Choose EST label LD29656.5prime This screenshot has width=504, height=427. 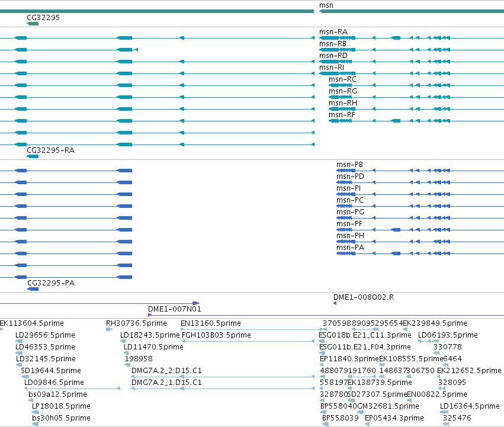(46, 335)
